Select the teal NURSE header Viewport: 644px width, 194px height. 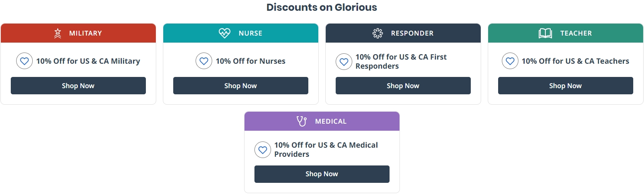241,33
